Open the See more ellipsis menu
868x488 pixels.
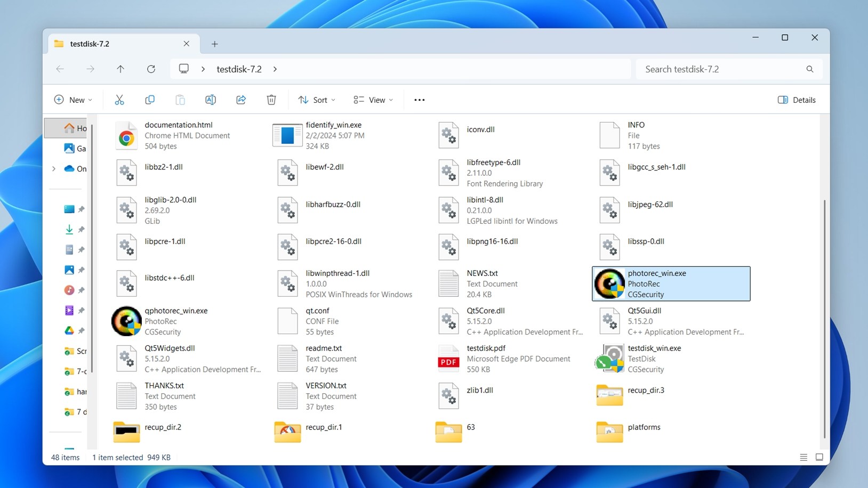(x=419, y=100)
